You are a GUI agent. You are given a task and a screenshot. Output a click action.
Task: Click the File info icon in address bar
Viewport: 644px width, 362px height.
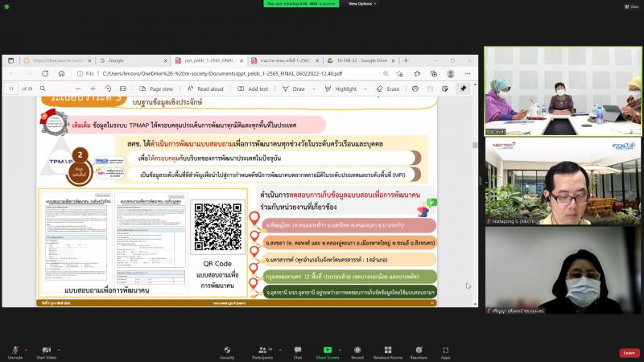point(85,74)
